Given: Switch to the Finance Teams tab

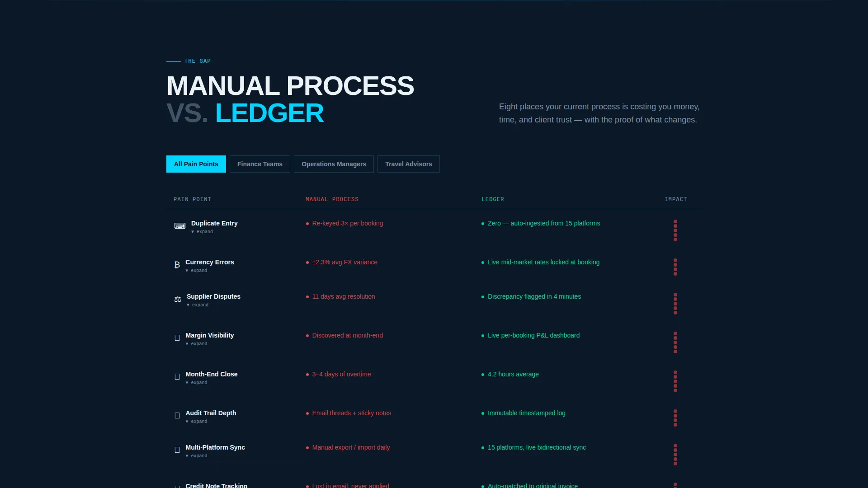Looking at the screenshot, I should (260, 164).
